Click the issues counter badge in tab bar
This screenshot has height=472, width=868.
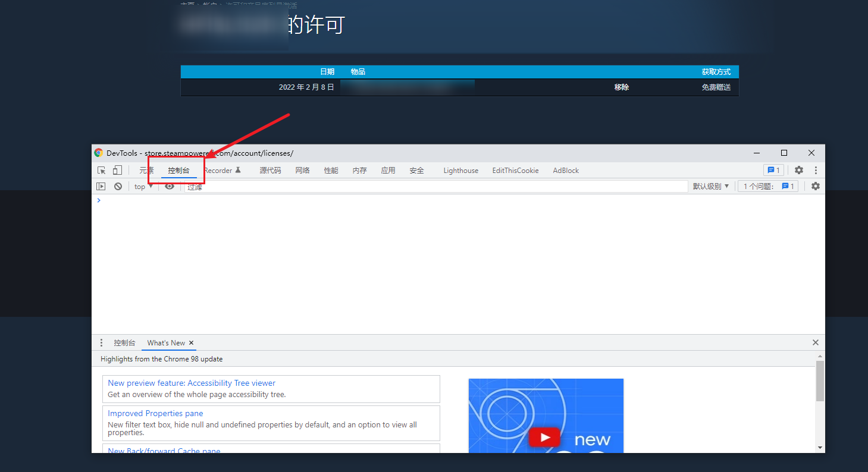click(773, 171)
